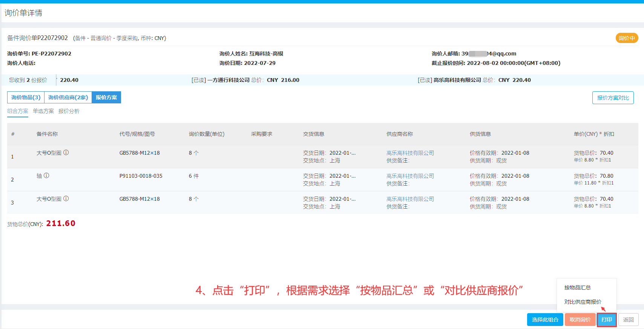Screen dimensions: 644x329
Task: Click row 1 quantity 8 个
Action: coord(194,153)
